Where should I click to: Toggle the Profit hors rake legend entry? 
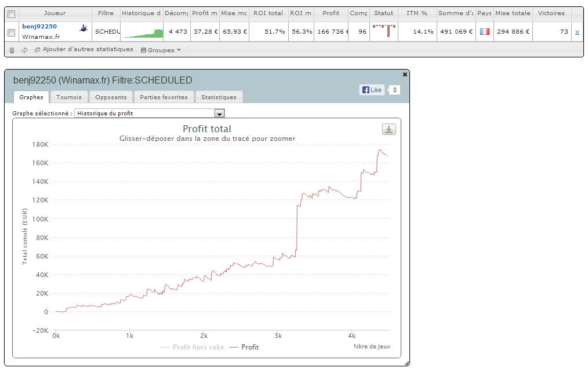pyautogui.click(x=193, y=347)
